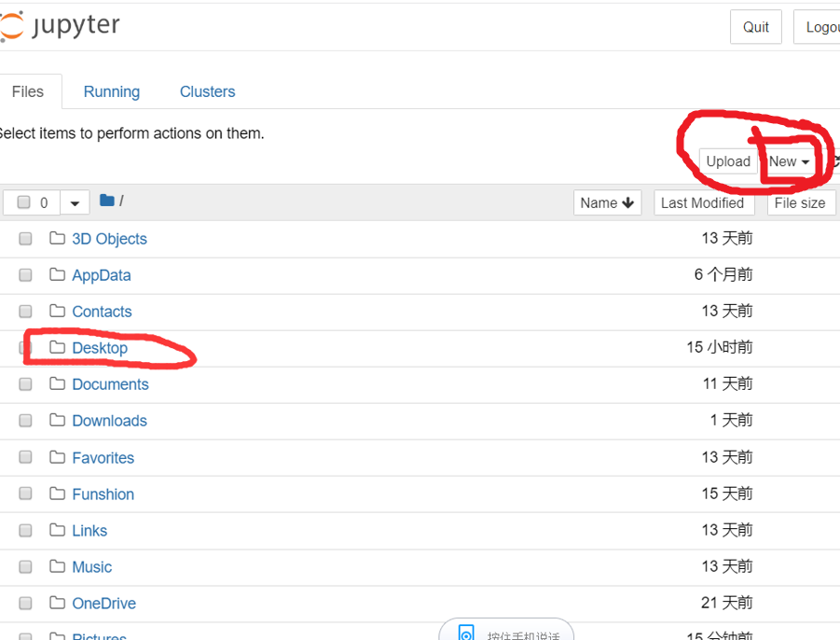Check the box for Documents
This screenshot has width=840, height=640.
click(x=25, y=384)
